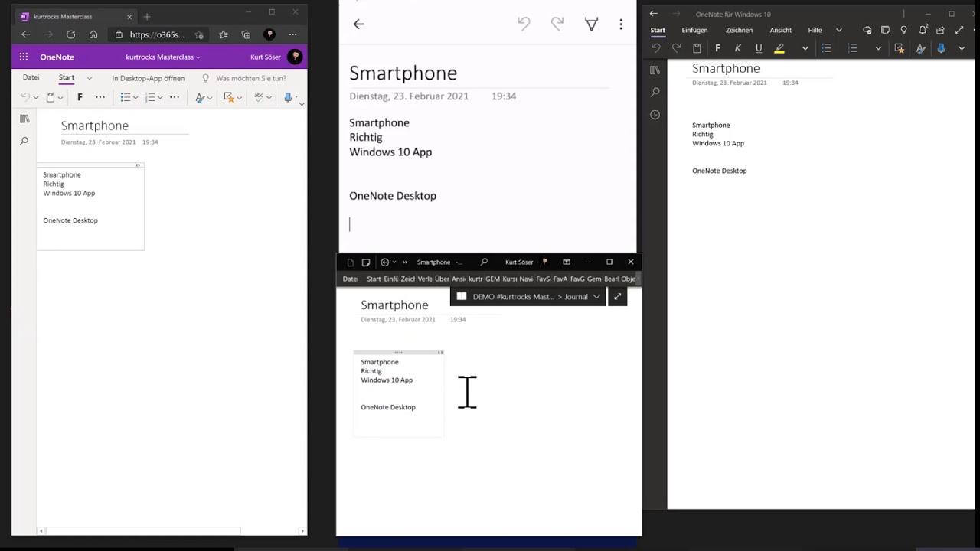Click Kurt Söser account in OneNote desktop title bar
Image resolution: width=980 pixels, height=551 pixels.
coord(519,262)
